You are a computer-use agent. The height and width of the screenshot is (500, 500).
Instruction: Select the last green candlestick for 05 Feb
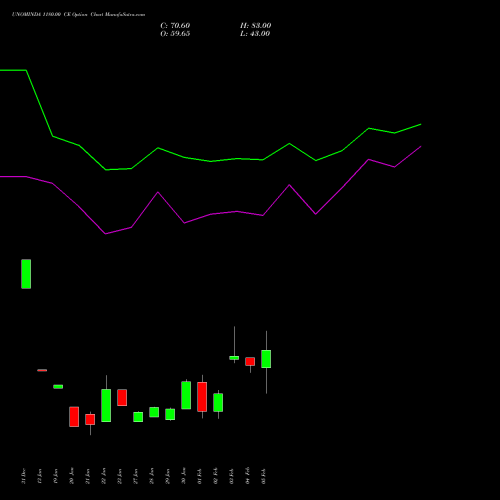point(266,359)
